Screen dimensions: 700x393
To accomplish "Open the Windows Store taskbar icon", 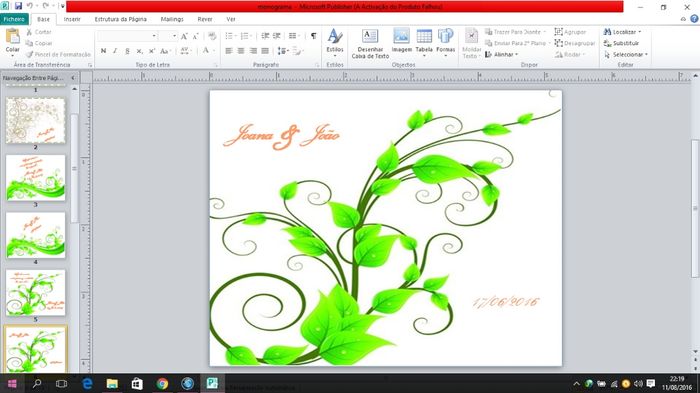I will point(137,383).
